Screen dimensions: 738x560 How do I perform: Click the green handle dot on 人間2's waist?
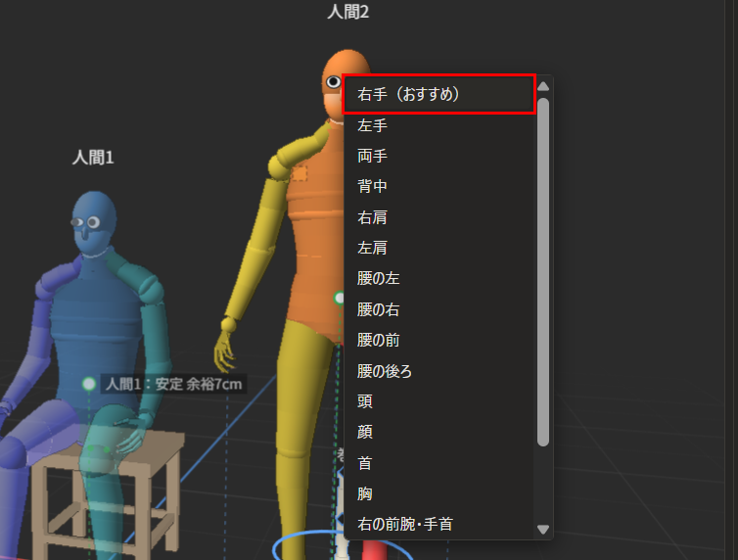[x=340, y=298]
